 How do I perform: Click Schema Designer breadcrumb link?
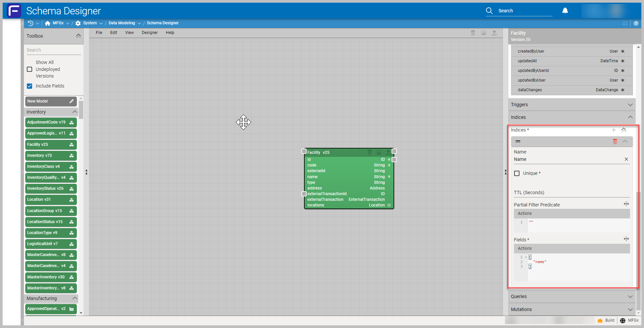(163, 23)
